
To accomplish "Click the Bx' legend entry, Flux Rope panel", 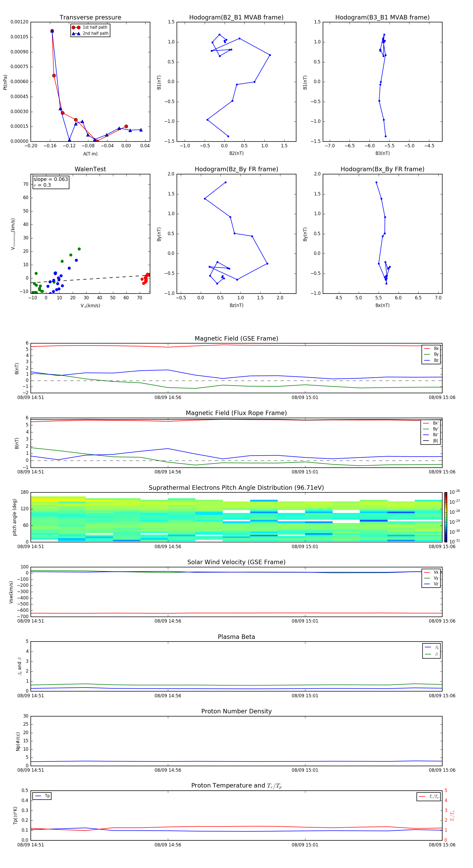I will (431, 423).
